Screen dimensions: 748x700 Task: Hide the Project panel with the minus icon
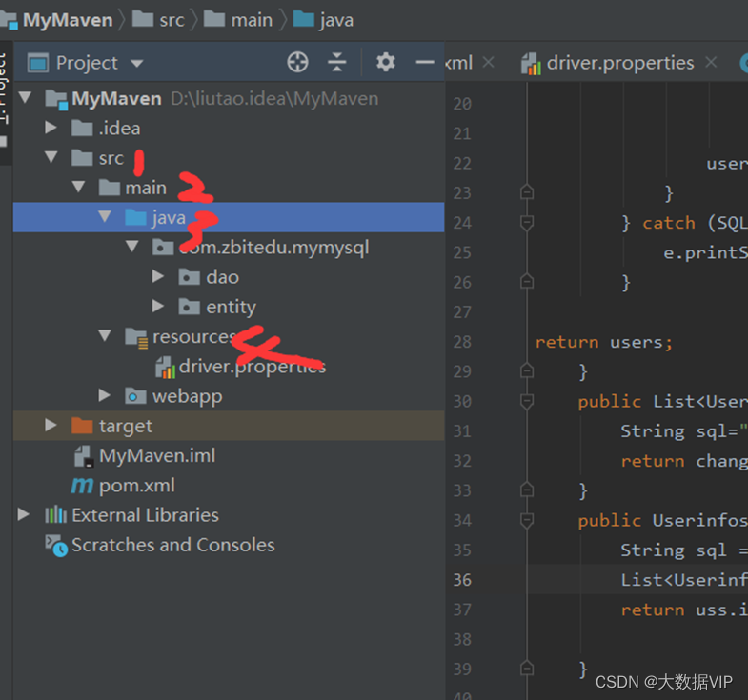click(x=425, y=63)
